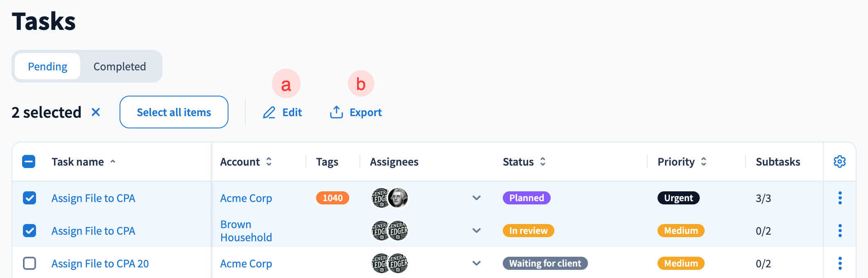The image size is (868, 278).
Task: Check the Assign File to CPA 20 checkbox
Action: 29,263
